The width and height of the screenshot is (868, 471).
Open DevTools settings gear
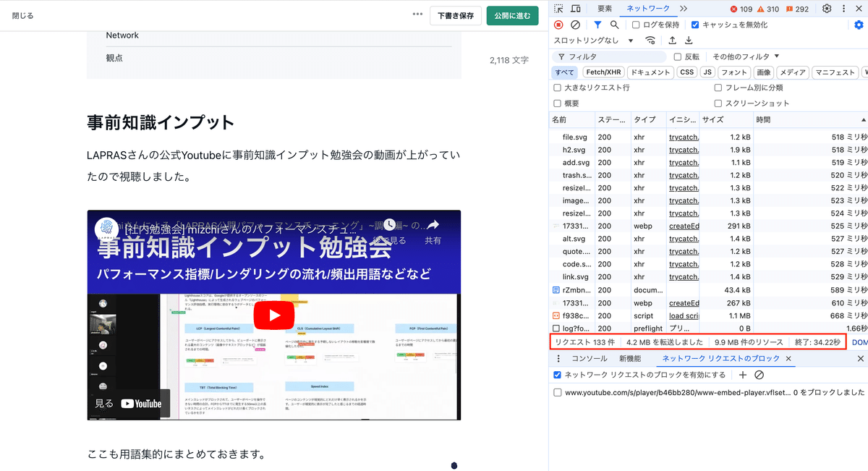coord(827,9)
